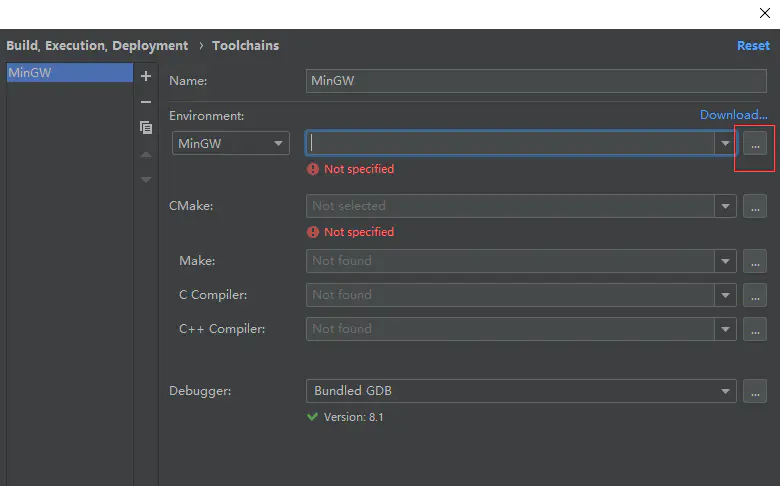Click the C++ Compiler 'Not found' field
This screenshot has width=780, height=486.
pyautogui.click(x=510, y=329)
